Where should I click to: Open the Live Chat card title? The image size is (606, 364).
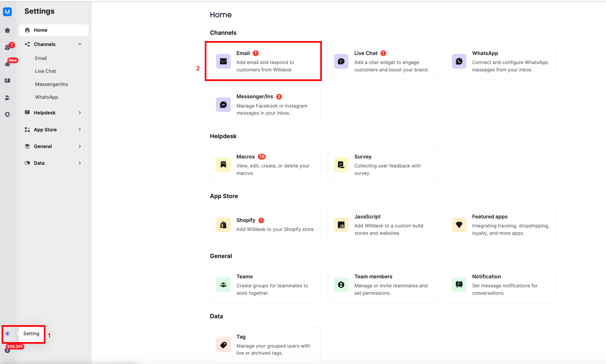pos(366,53)
